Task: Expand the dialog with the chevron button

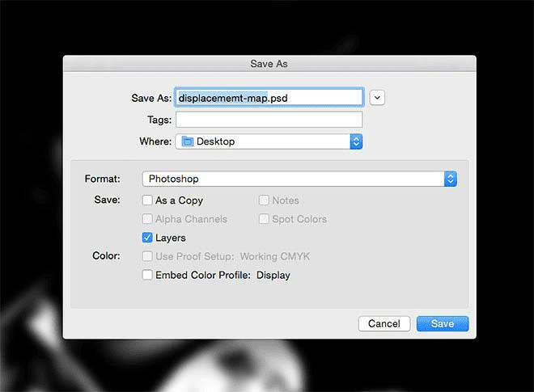Action: [x=377, y=97]
